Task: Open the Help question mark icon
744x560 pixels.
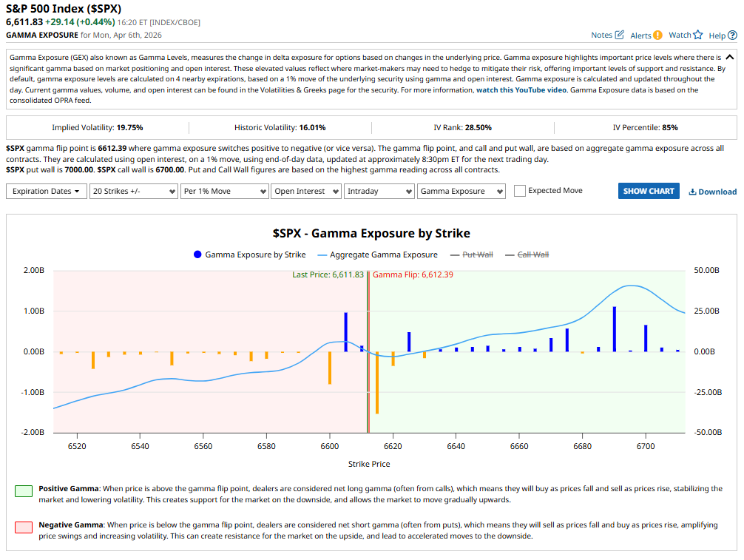Action: tap(732, 35)
